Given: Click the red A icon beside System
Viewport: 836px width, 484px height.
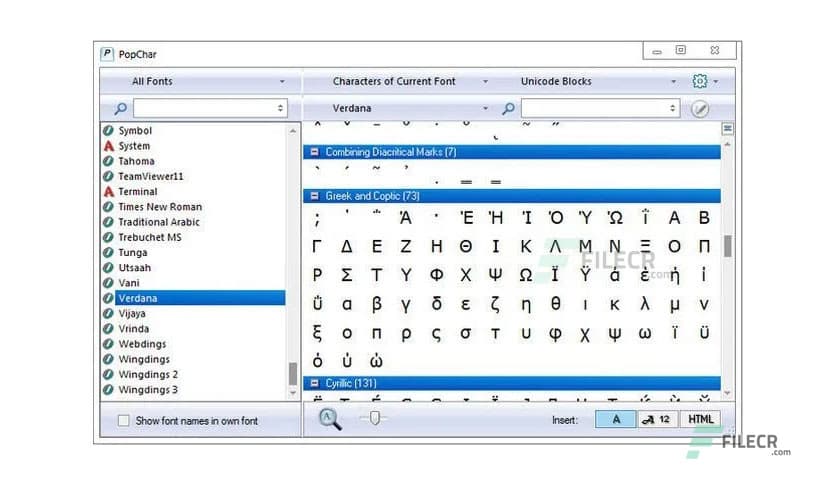Looking at the screenshot, I should 109,146.
